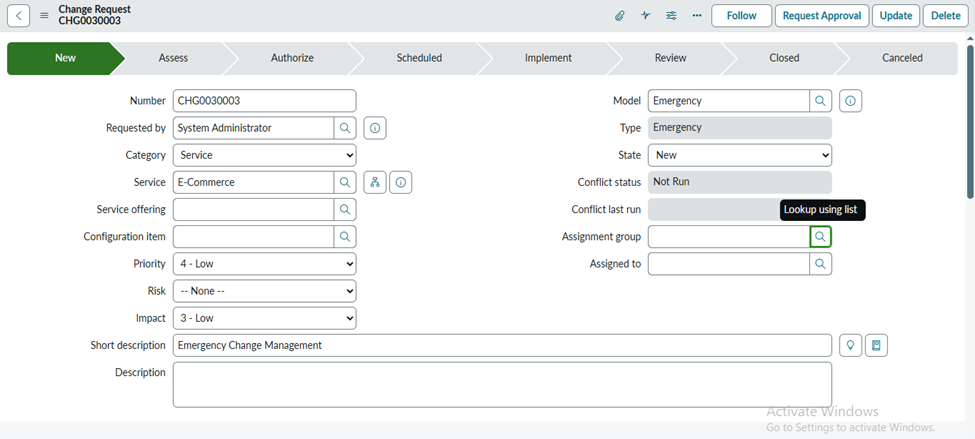Click the Follow button

pyautogui.click(x=741, y=16)
